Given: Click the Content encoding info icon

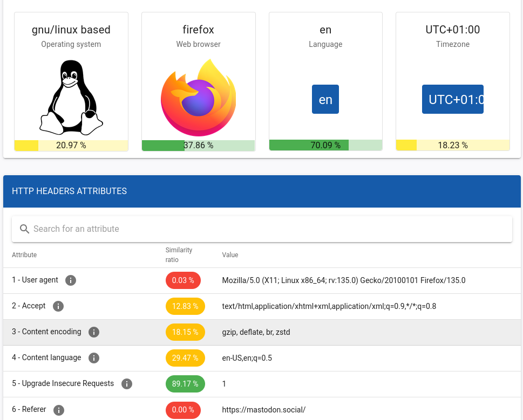Looking at the screenshot, I should point(94,332).
